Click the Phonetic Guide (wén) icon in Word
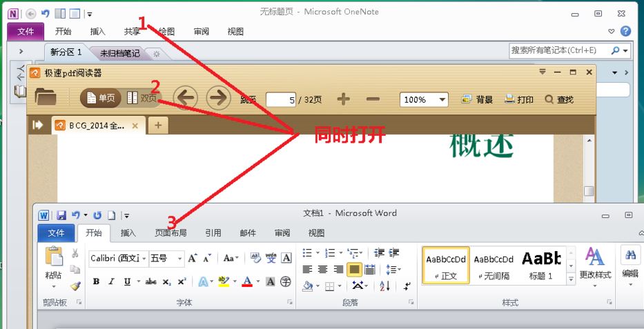Image resolution: width=644 pixels, height=329 pixels. [x=271, y=258]
